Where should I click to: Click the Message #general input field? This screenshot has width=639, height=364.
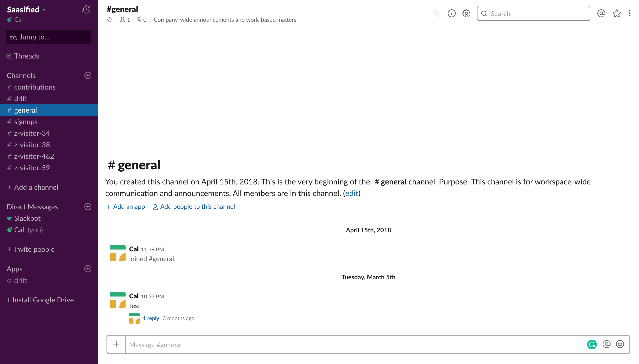(x=355, y=344)
